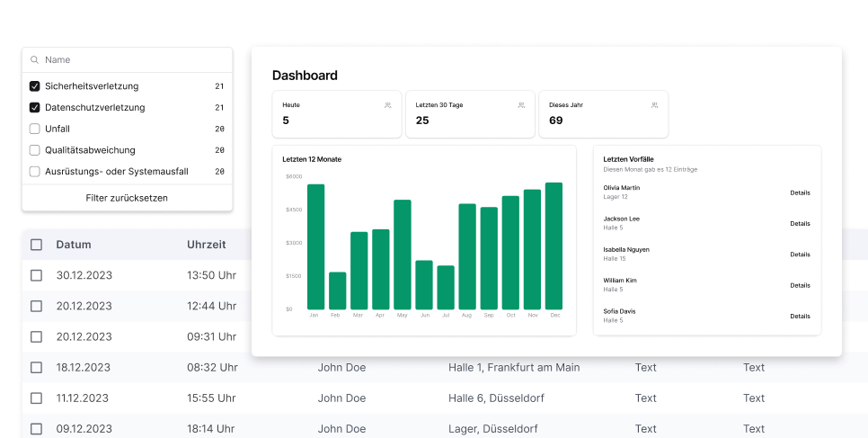Screen dimensions: 868x438
Task: Show Details for Sofia Davis
Action: 800,316
